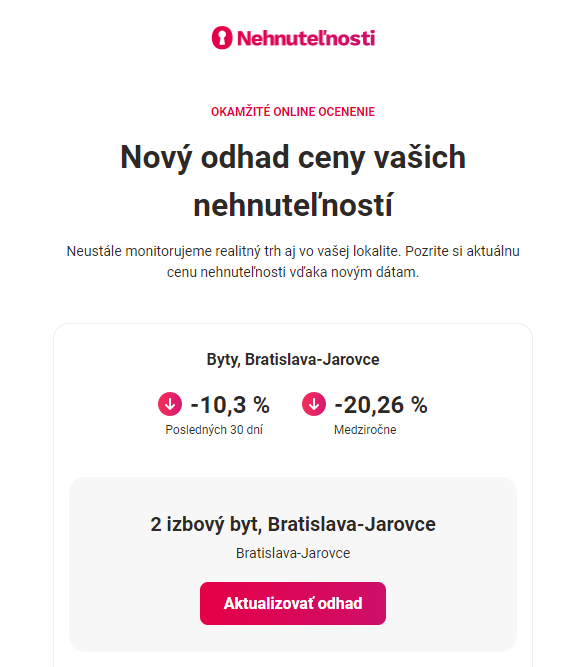Open the Nehnuteľnosti brand wordmark
Image resolution: width=577 pixels, height=667 pixels.
(x=306, y=38)
